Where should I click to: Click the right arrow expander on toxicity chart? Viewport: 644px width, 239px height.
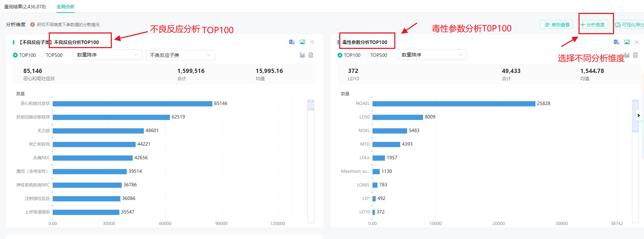pyautogui.click(x=639, y=115)
